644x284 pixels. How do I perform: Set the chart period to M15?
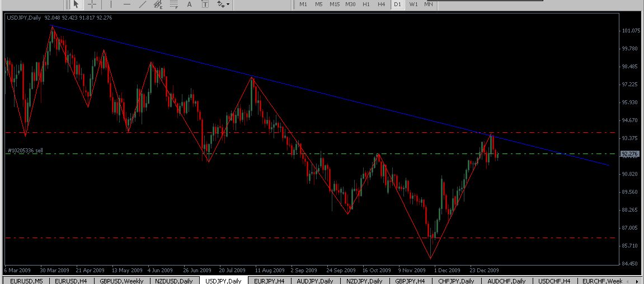335,4
